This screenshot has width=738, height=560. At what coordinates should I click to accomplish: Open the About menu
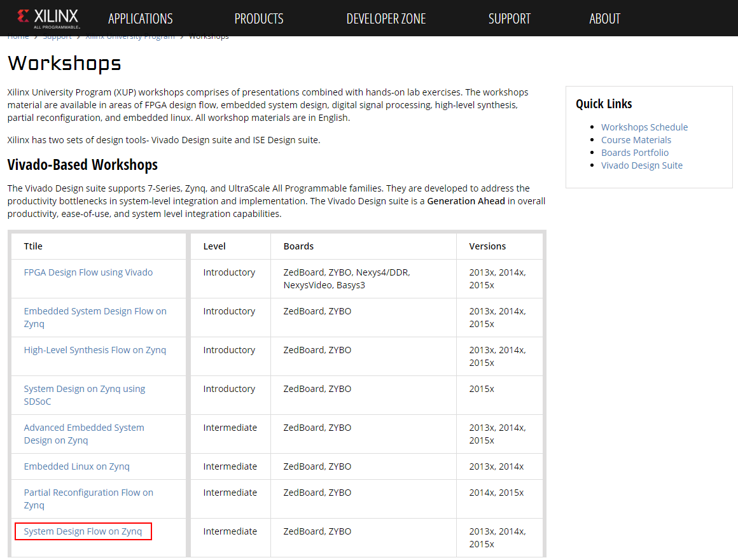click(x=605, y=19)
